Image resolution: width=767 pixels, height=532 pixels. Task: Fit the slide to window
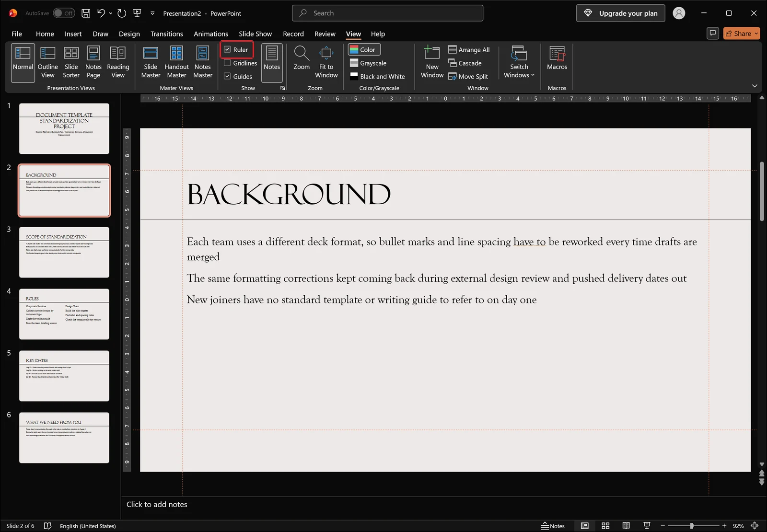[326, 62]
